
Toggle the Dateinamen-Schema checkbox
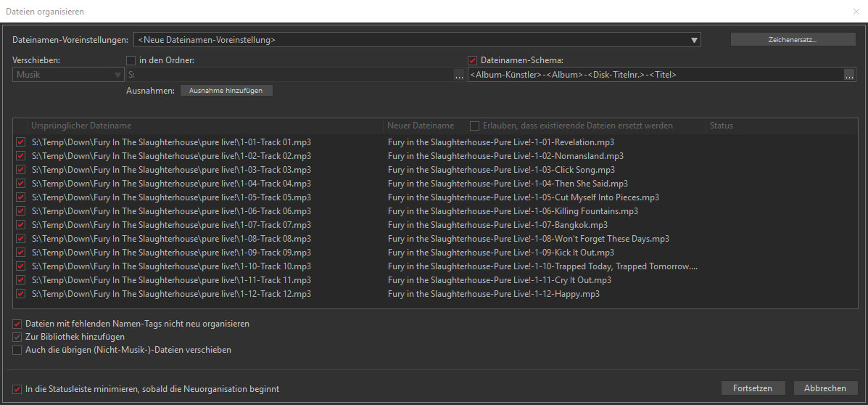(473, 60)
